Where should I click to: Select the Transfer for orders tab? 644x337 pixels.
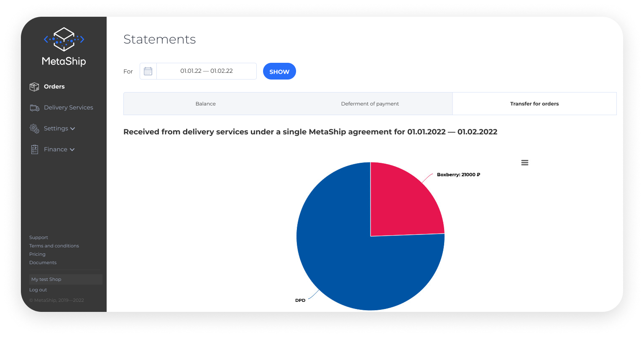(x=534, y=104)
